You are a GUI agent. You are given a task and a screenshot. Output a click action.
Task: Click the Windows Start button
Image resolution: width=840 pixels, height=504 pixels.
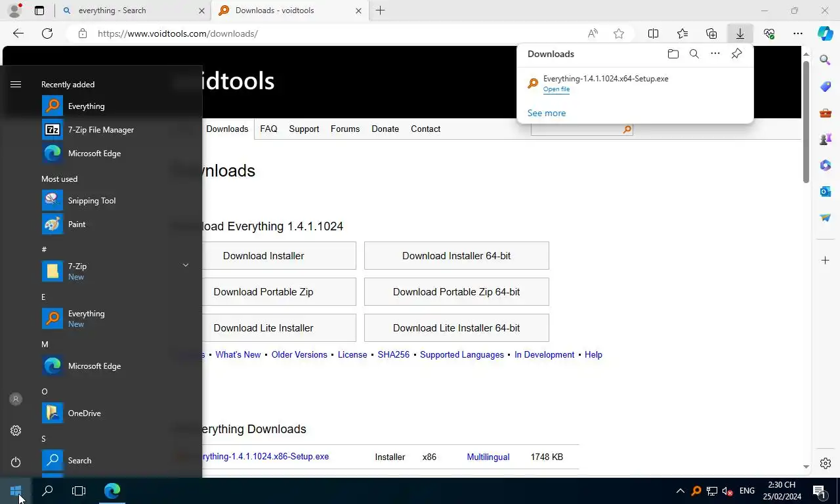pyautogui.click(x=16, y=490)
